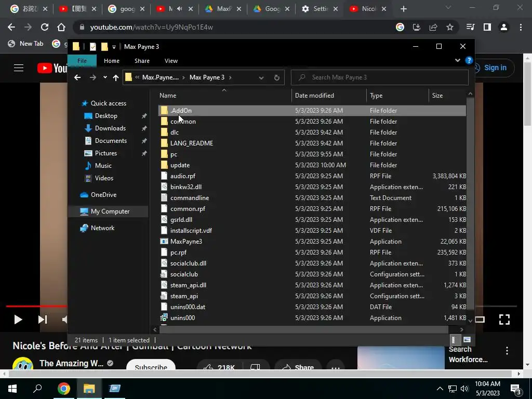Click New folder quick access icon
Screen dimensions: 532x399
click(104, 47)
